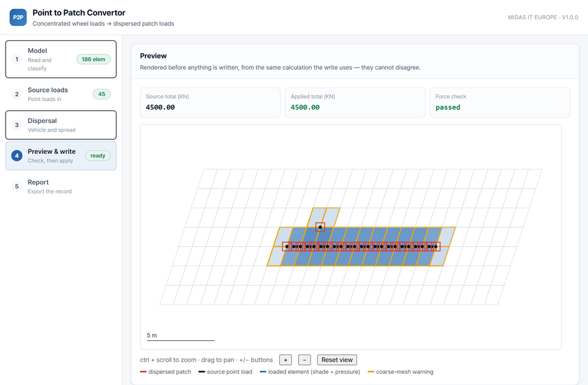Click the orange coarse-mesh warning swatch
Image resolution: width=588 pixels, height=385 pixels.
371,372
